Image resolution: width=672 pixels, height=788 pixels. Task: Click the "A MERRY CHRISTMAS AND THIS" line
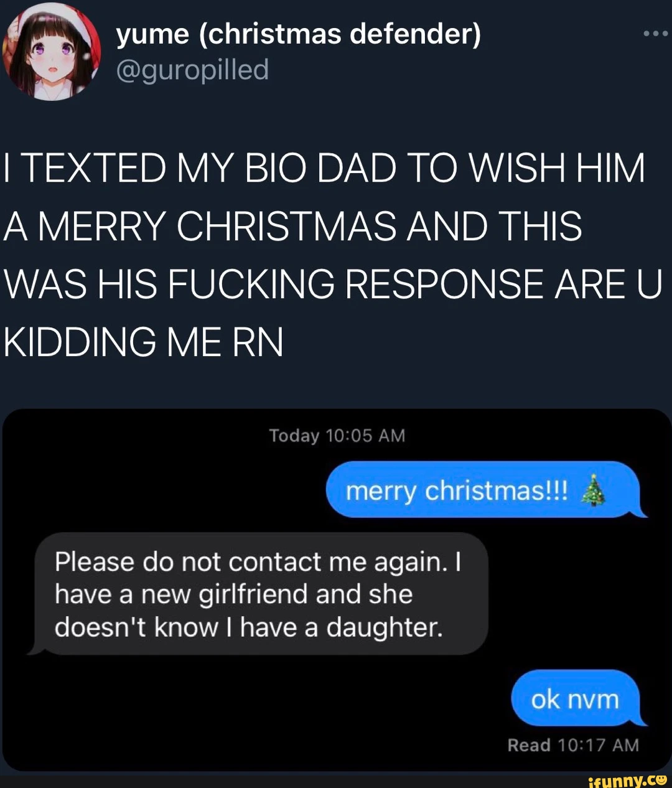pyautogui.click(x=293, y=227)
